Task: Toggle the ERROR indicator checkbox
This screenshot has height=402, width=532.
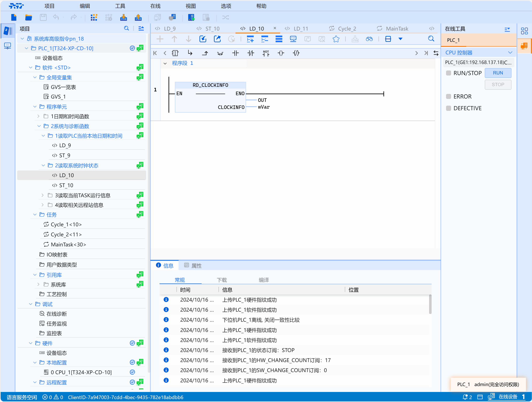Action: 448,96
